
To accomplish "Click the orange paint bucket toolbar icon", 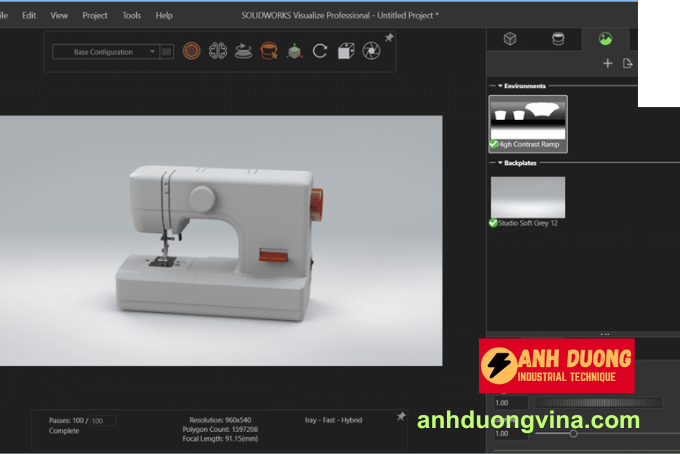I will point(268,51).
